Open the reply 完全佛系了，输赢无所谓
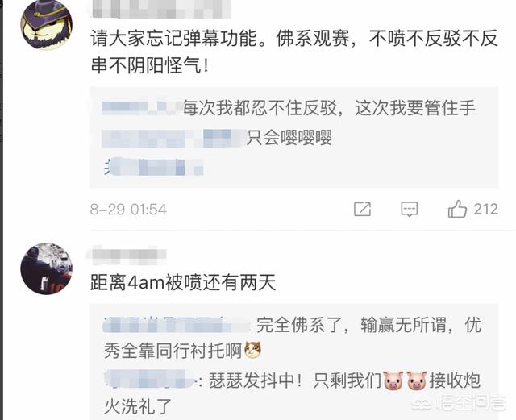Viewport: 516px width, 420px height. coord(292,338)
